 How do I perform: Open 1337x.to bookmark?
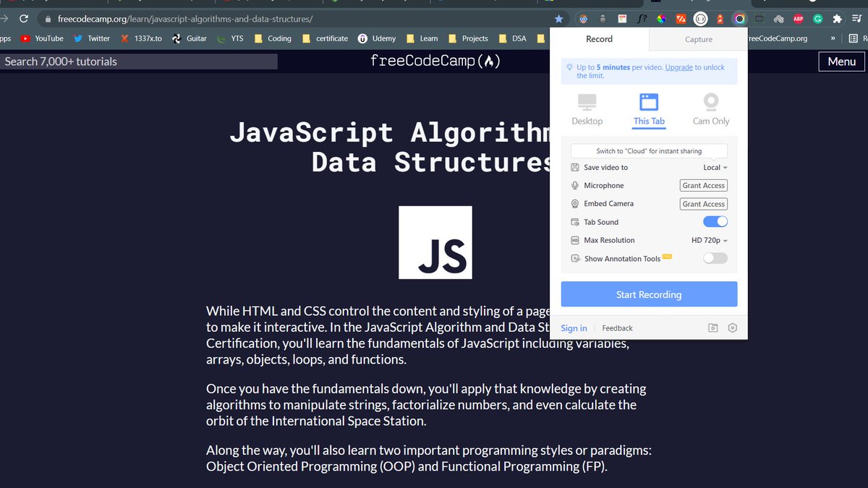(x=141, y=38)
